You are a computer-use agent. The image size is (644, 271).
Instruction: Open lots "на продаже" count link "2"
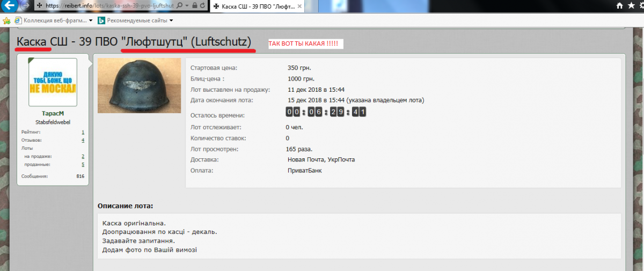(83, 156)
